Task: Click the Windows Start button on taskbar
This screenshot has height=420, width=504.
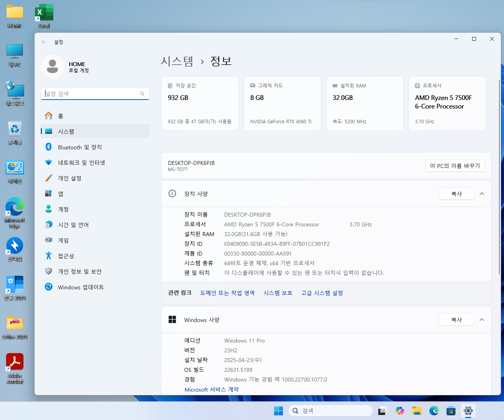Action: (279, 411)
